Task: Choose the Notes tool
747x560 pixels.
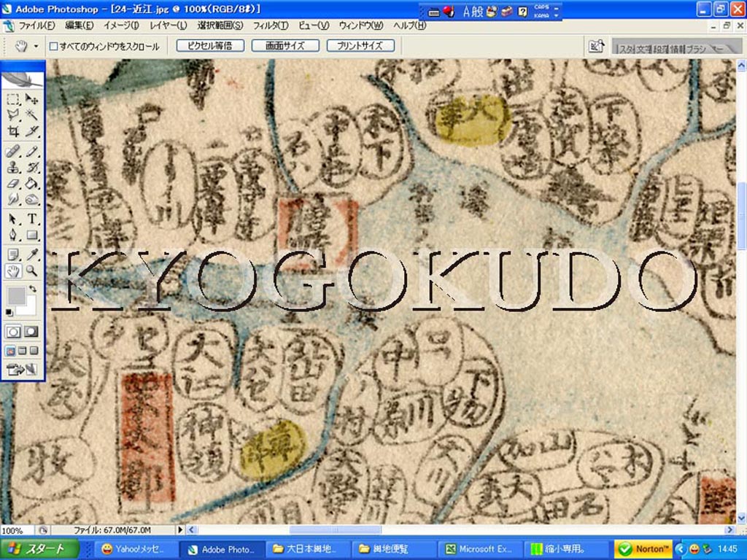Action: pyautogui.click(x=13, y=254)
